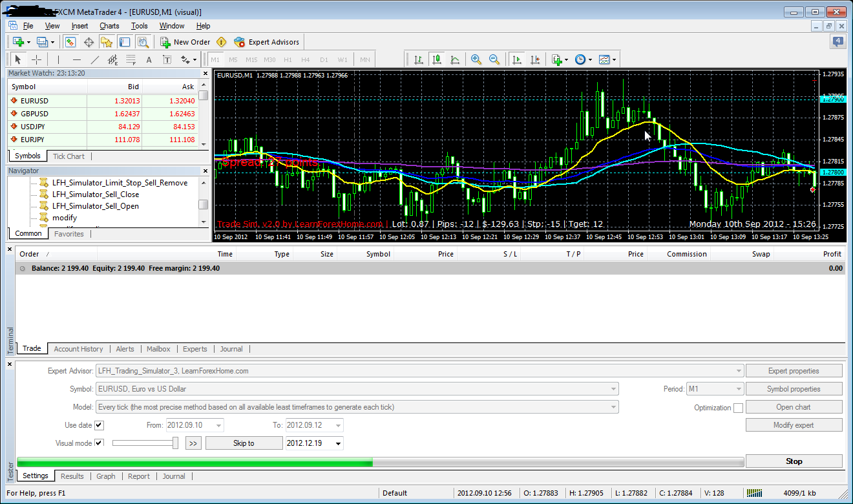This screenshot has height=504, width=853.
Task: Select the Cursor arrow tool
Action: (18, 59)
